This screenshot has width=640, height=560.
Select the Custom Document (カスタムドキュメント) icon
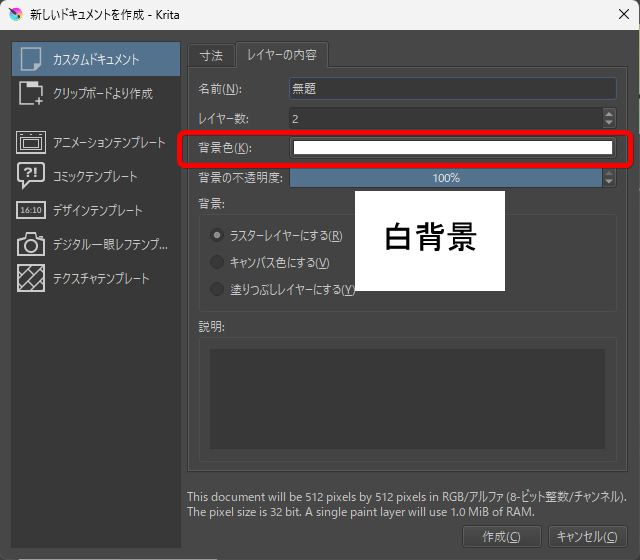(x=31, y=59)
